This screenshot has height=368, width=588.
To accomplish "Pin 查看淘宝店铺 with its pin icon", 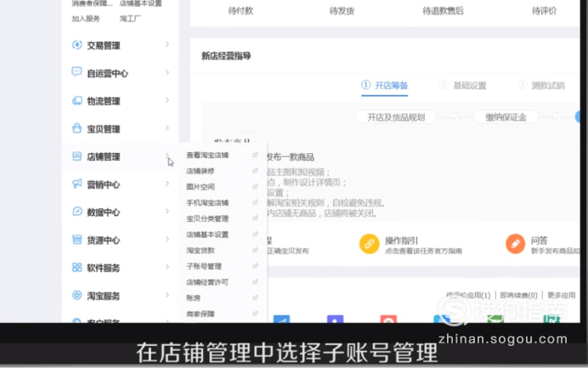I will pyautogui.click(x=255, y=155).
